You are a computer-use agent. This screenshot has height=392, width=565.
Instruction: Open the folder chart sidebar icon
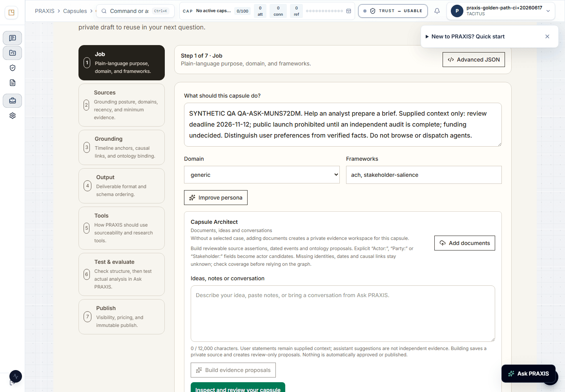tap(13, 53)
